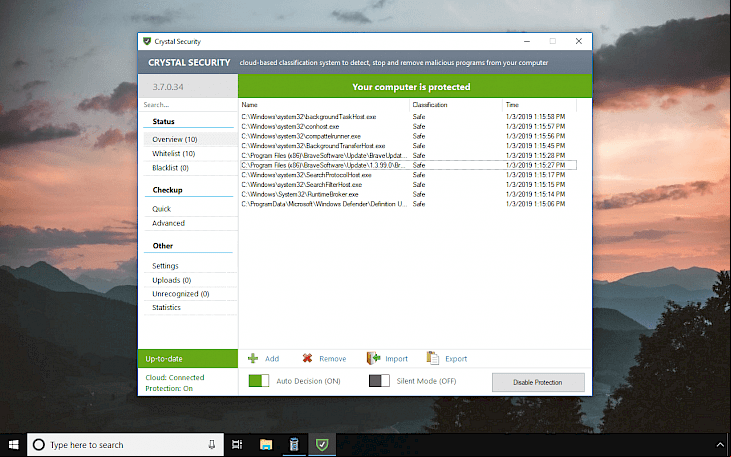
Task: Toggle the Silent Mode switch
Action: point(379,381)
